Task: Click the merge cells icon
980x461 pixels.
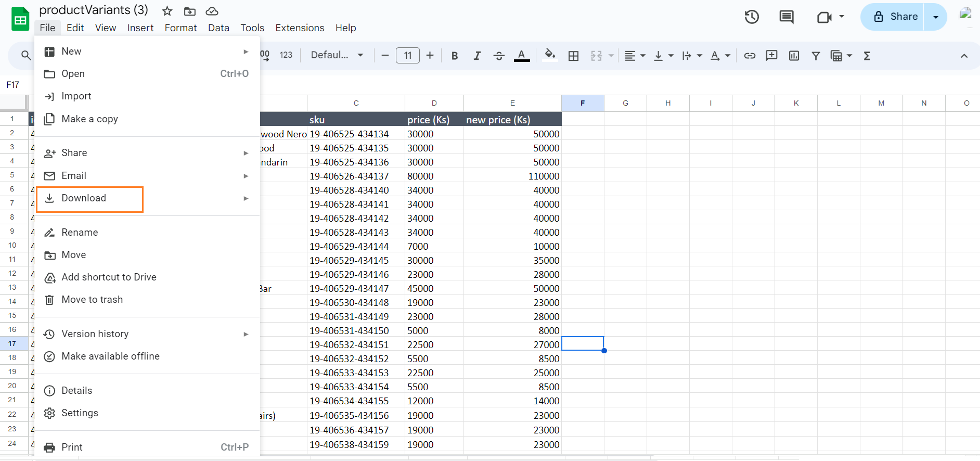Action: 597,56
